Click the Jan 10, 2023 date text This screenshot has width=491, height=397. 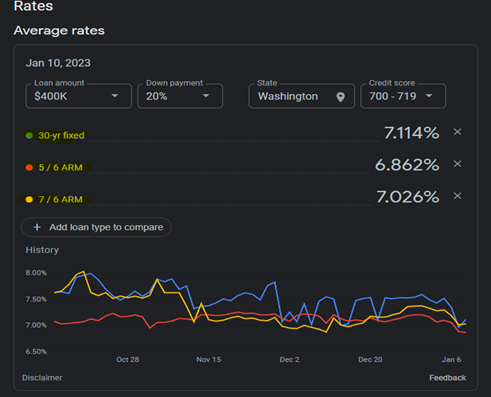tap(58, 63)
